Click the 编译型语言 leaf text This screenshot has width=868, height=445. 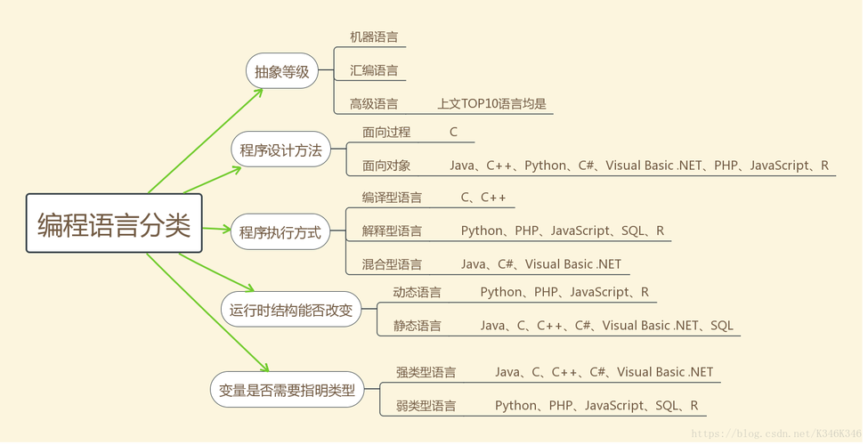[392, 198]
